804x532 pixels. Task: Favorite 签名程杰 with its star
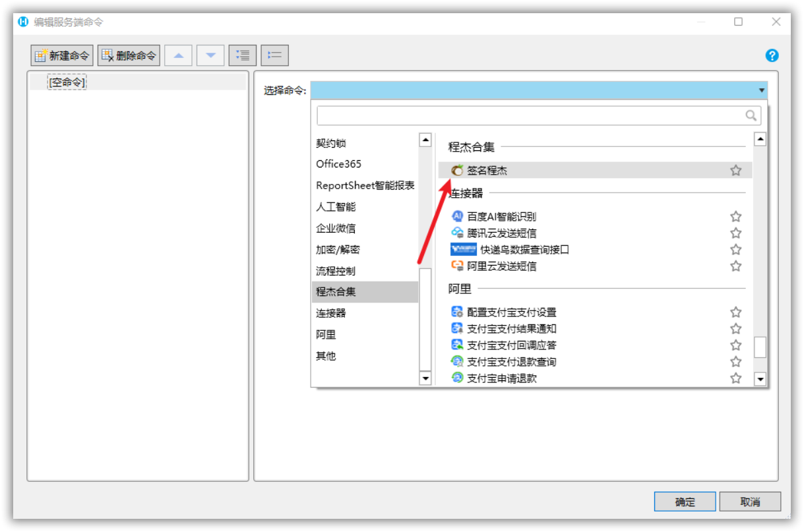[736, 171]
